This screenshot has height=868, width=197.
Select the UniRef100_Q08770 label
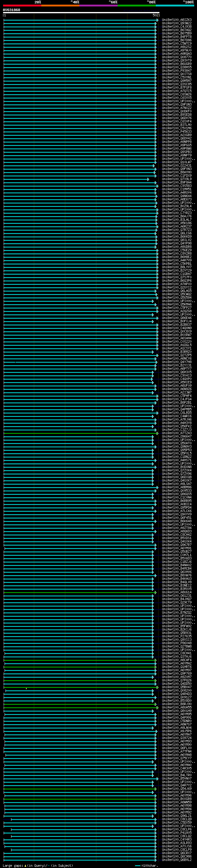click(x=176, y=57)
